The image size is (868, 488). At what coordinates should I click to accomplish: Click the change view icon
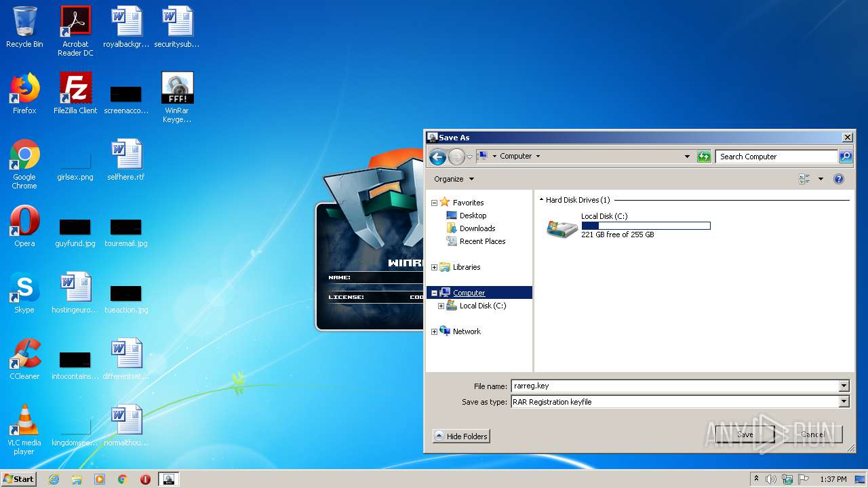(x=804, y=179)
